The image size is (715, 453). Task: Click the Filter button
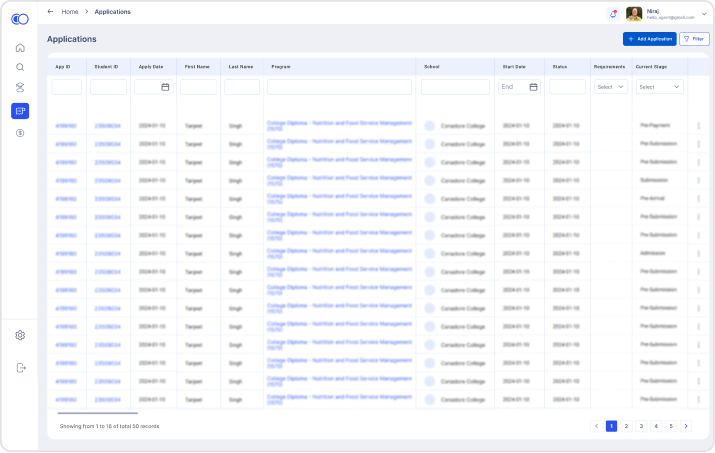(x=693, y=39)
